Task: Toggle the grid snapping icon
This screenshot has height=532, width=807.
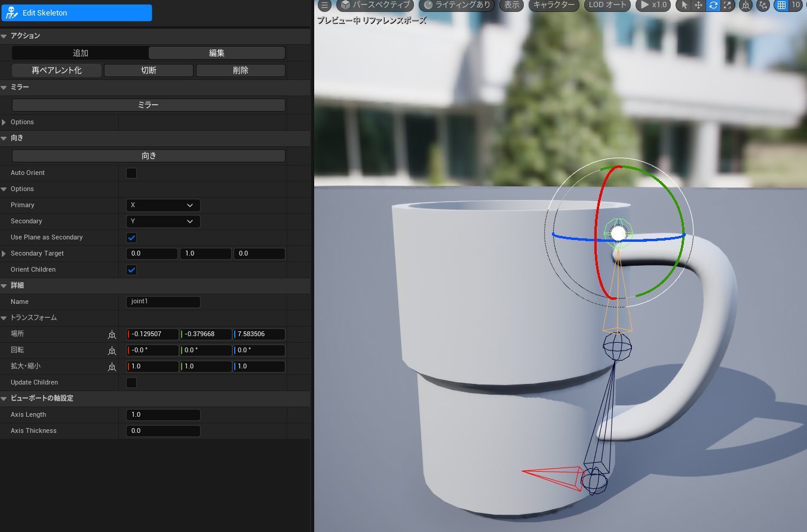Action: point(783,5)
